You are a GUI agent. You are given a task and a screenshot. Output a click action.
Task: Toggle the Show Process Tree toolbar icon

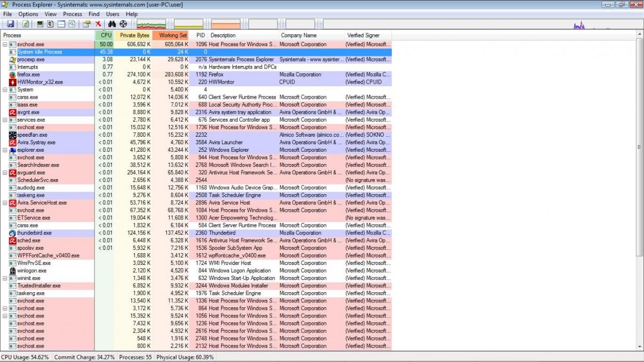point(50,24)
